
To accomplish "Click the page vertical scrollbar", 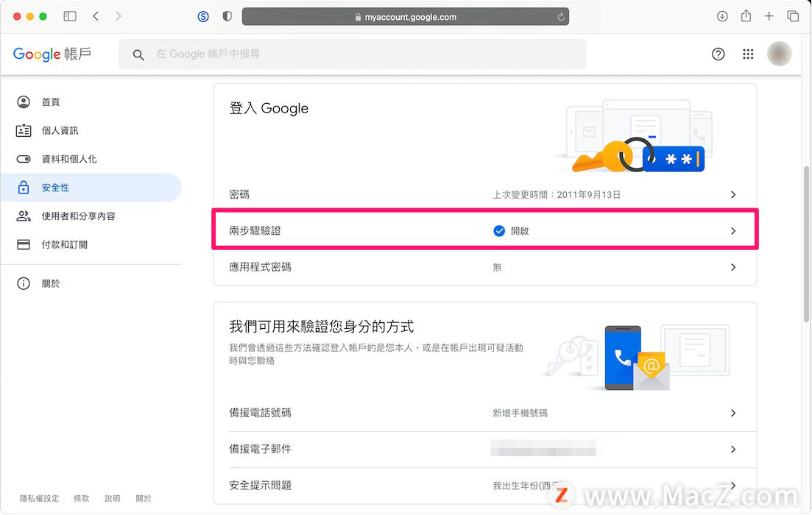I will click(806, 244).
